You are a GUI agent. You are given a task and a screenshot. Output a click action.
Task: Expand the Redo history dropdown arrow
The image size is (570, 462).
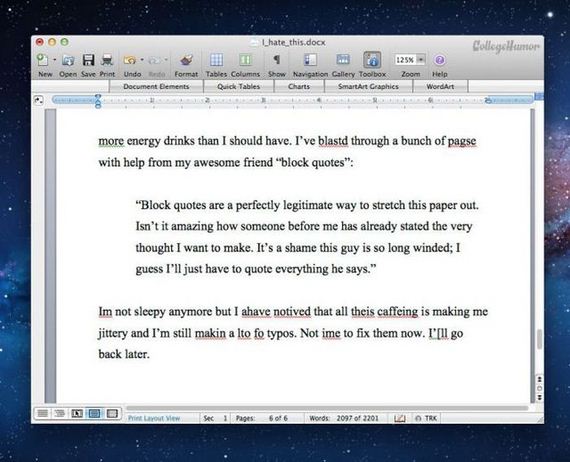[166, 59]
